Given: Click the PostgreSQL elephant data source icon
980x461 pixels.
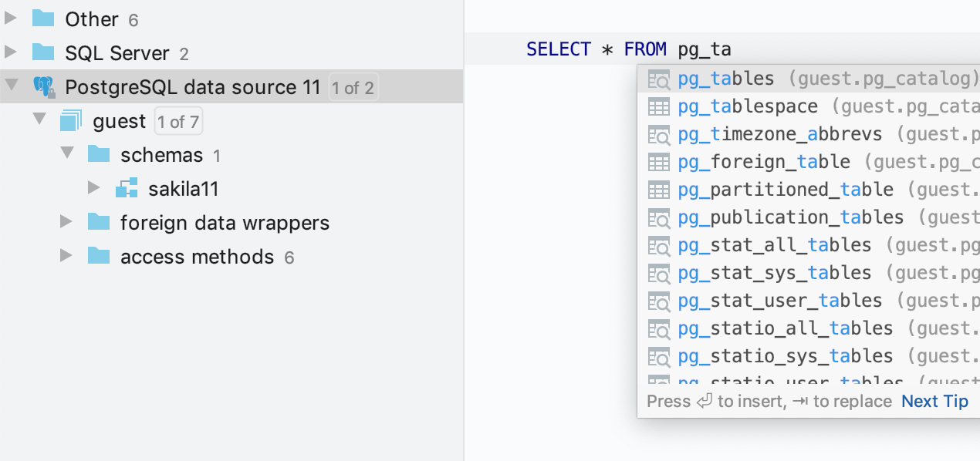Looking at the screenshot, I should [x=43, y=86].
